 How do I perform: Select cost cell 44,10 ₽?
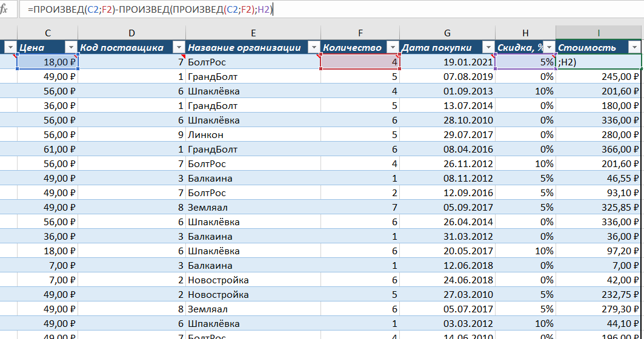tap(599, 323)
